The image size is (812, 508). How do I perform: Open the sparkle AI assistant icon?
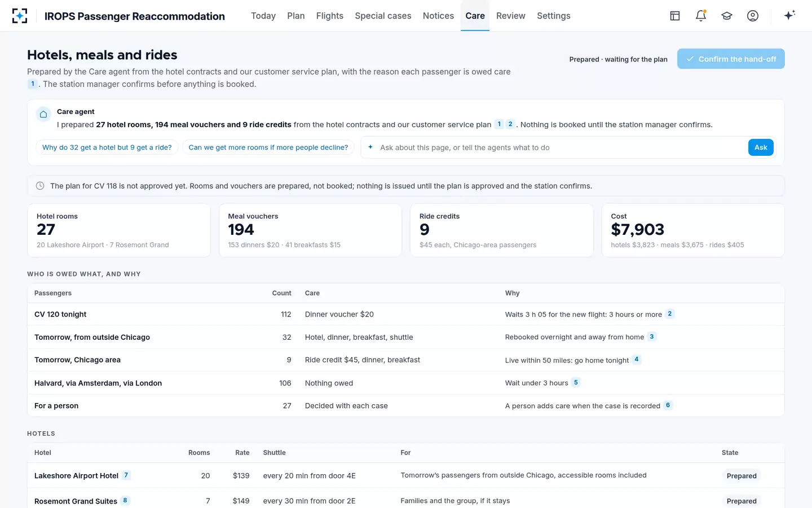pyautogui.click(x=789, y=15)
